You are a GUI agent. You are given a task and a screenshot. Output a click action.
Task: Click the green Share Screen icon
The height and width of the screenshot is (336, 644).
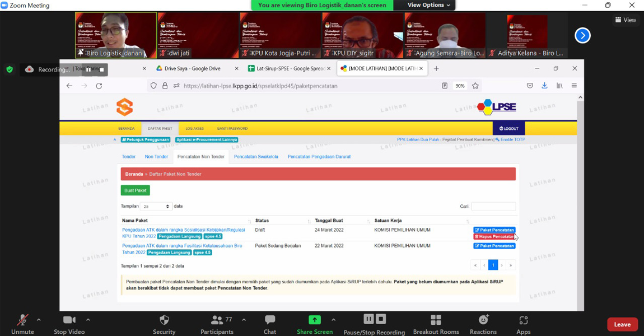click(x=315, y=320)
